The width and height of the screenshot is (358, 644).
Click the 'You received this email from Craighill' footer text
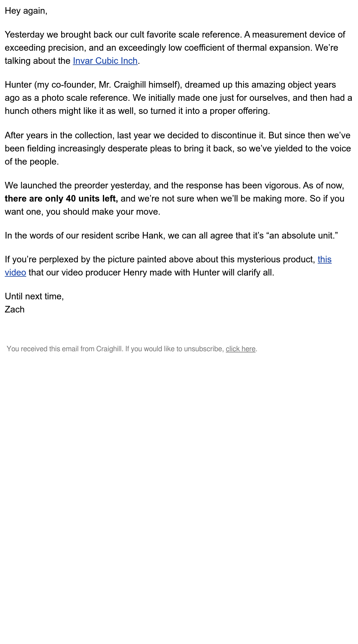tap(65, 349)
